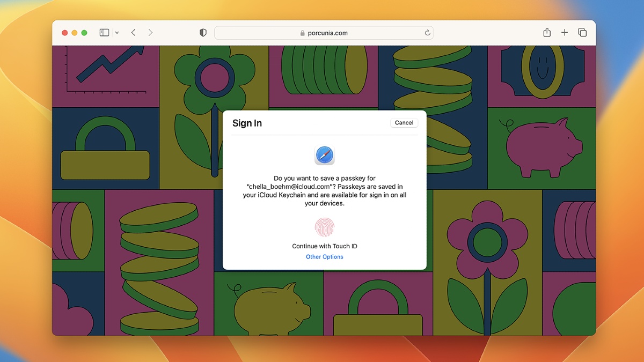Screen dimensions: 644x362
Task: Close the Safari window with red button
Action: (x=65, y=33)
